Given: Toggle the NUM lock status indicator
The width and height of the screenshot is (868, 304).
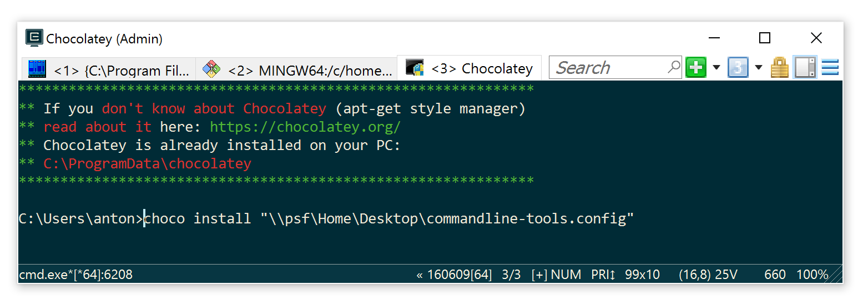Looking at the screenshot, I should click(566, 275).
